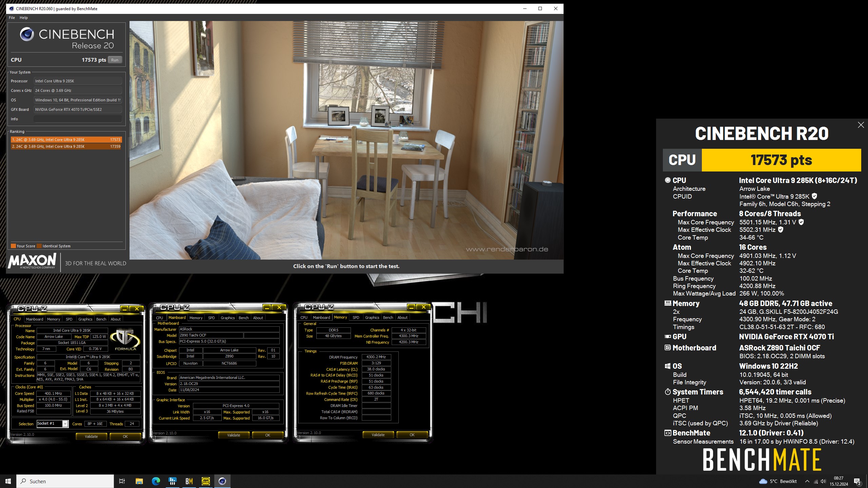Open the network status tray icon
This screenshot has width=868, height=488.
816,482
